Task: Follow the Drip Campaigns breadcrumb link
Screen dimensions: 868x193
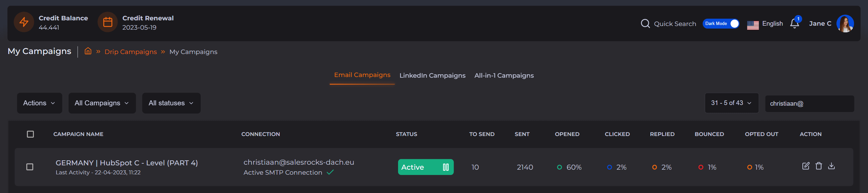Action: pos(130,52)
